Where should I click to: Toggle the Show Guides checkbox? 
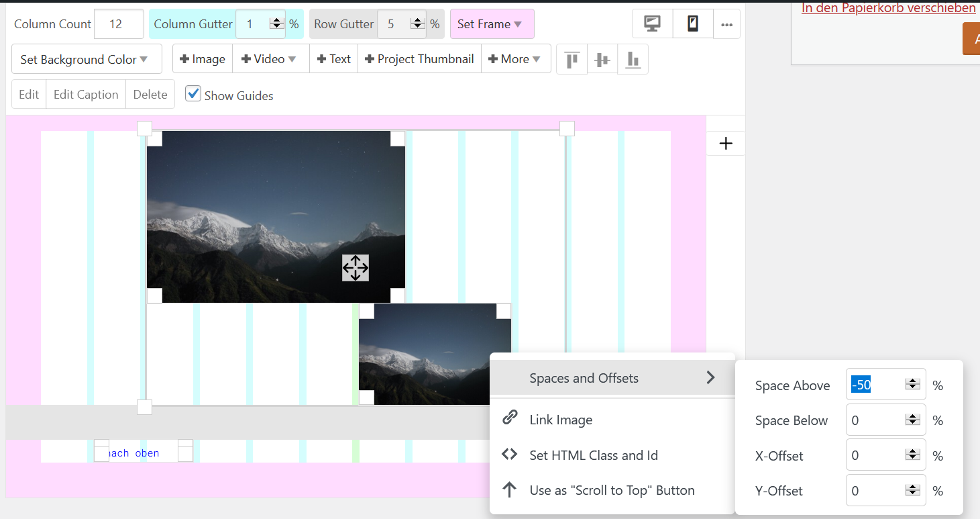(x=193, y=94)
